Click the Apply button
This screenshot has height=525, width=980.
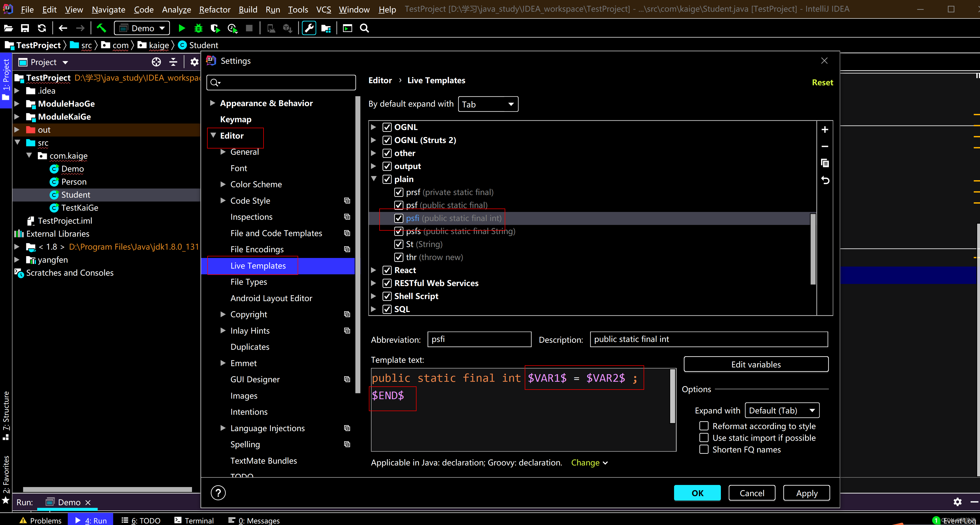pyautogui.click(x=806, y=493)
